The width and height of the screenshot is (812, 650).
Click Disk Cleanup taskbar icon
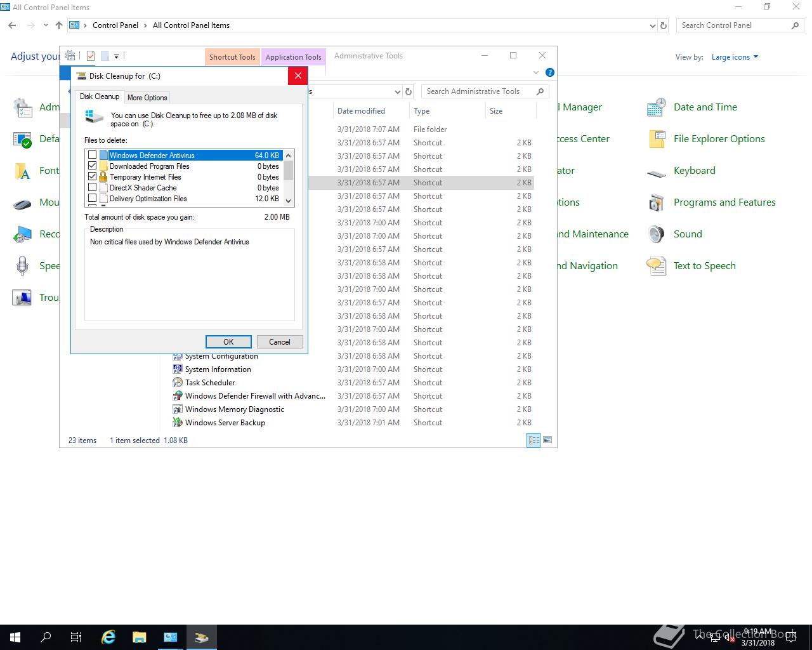tap(202, 637)
